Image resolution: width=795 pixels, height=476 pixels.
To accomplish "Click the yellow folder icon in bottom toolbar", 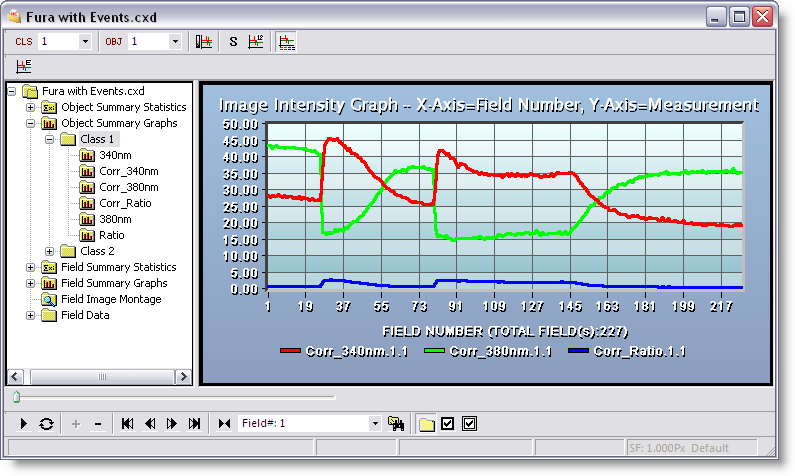I will [426, 424].
